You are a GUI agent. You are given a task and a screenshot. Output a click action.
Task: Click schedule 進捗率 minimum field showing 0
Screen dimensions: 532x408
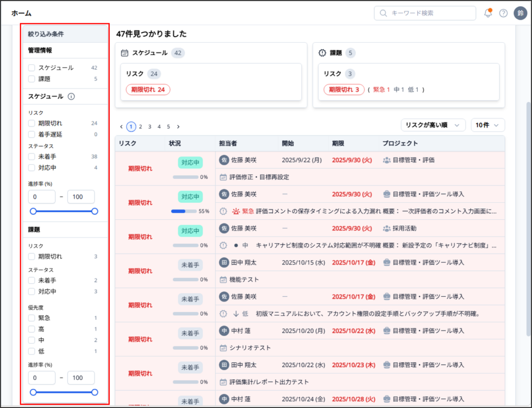click(42, 197)
